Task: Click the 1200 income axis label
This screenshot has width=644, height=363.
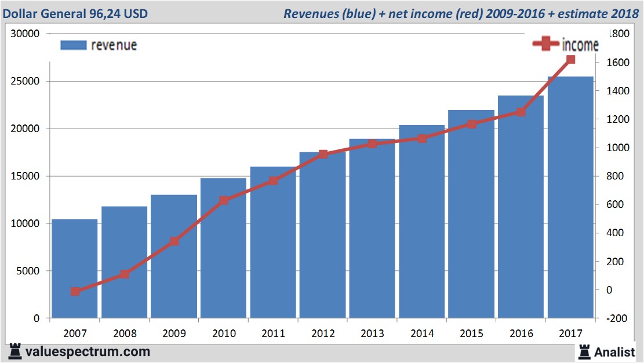Action: point(618,119)
